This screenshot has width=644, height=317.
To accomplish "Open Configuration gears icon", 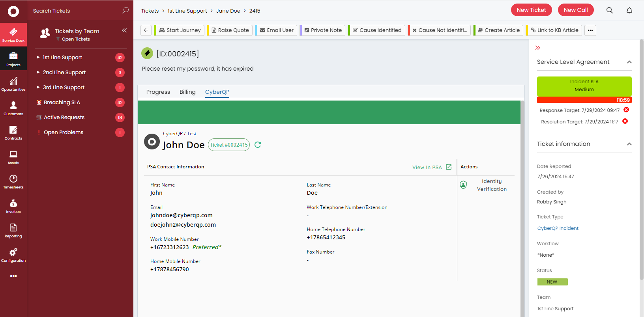I will 13,255.
